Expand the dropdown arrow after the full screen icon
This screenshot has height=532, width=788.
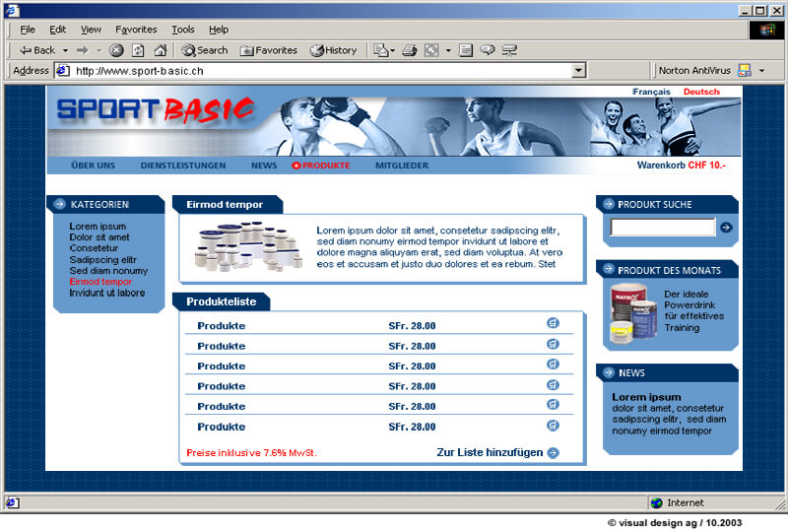click(448, 51)
